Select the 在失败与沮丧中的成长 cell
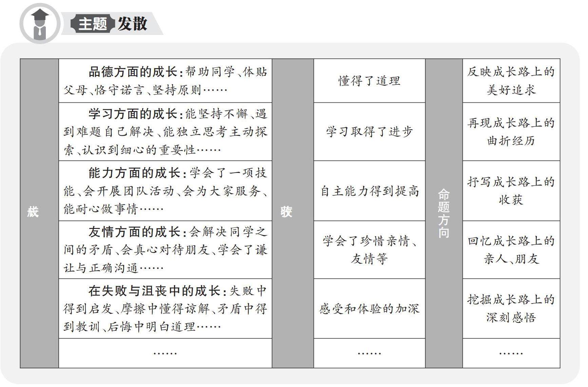 click(165, 309)
